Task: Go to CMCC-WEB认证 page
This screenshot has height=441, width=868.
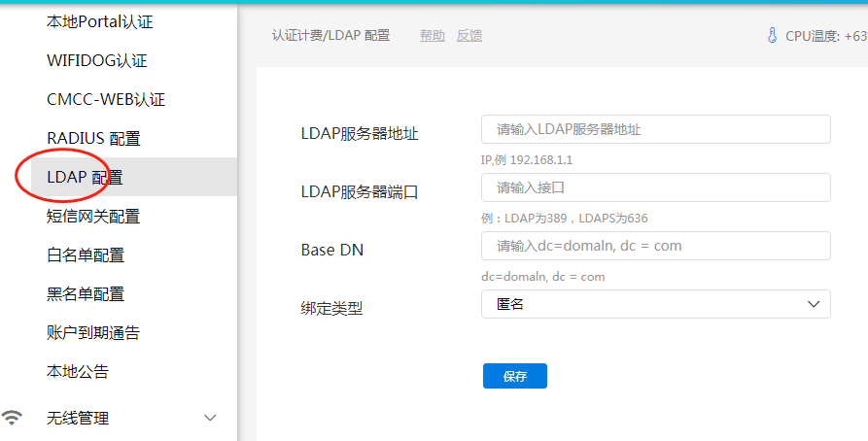Action: pyautogui.click(x=106, y=99)
